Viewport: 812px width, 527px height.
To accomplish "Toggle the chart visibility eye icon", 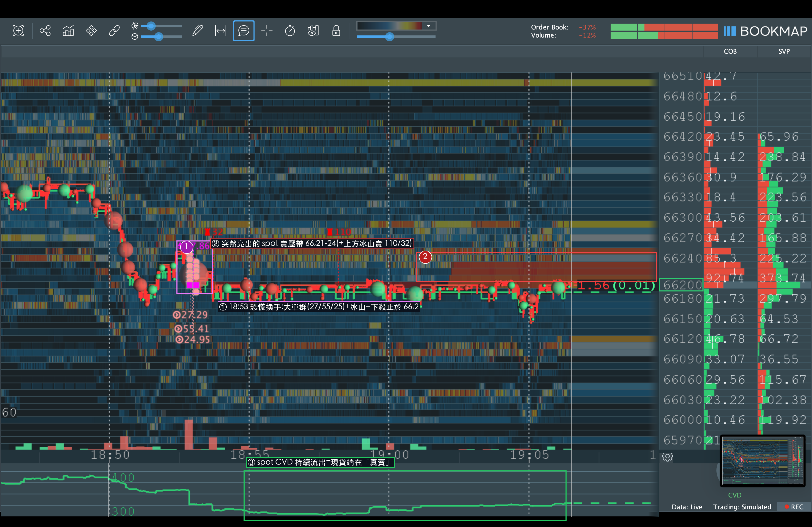I will [x=313, y=31].
